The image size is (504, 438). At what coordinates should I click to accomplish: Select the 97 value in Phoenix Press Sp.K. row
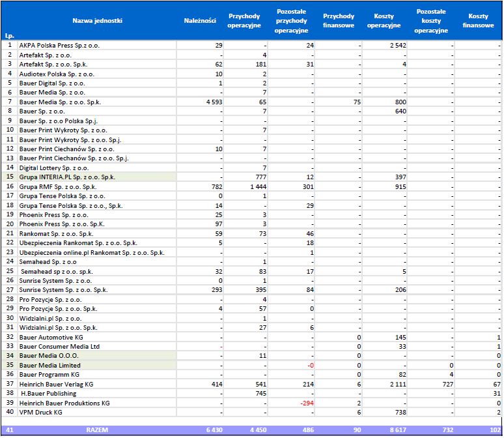(x=219, y=224)
